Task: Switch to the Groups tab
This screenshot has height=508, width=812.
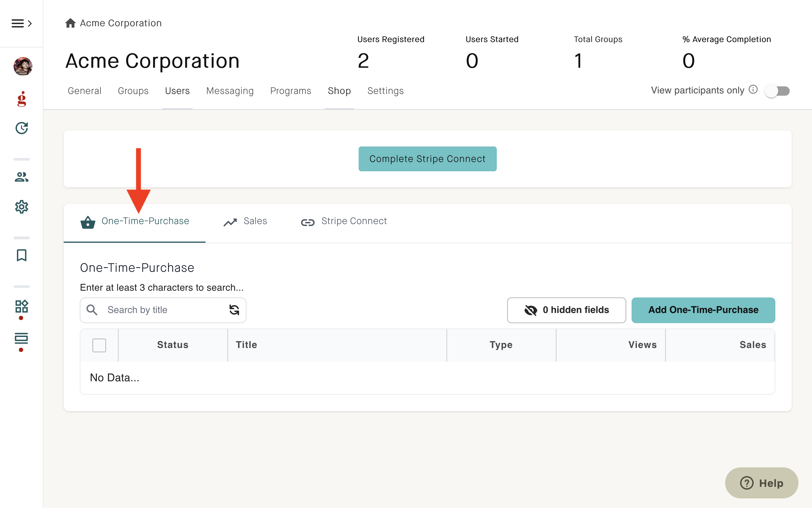Action: pos(133,91)
